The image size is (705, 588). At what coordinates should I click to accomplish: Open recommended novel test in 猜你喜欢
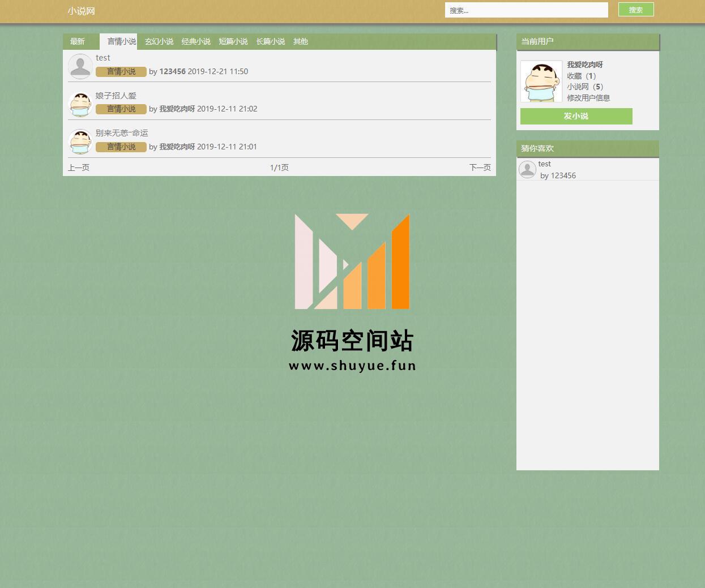coord(544,164)
